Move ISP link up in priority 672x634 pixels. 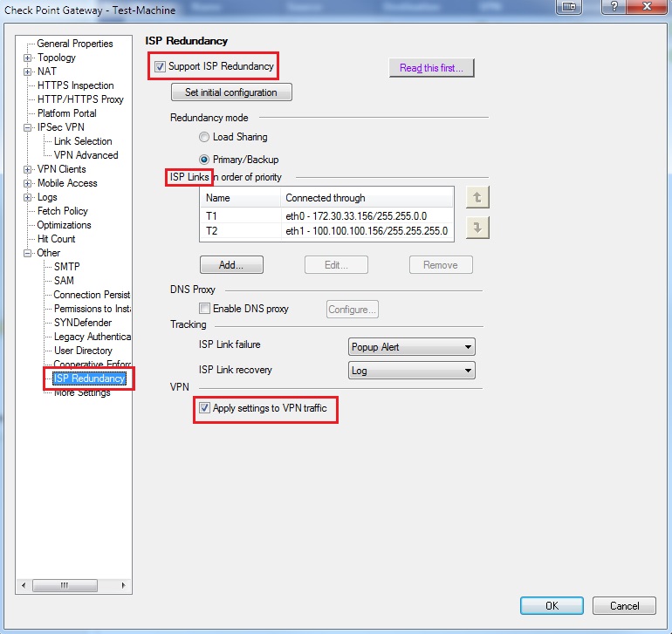(x=477, y=197)
